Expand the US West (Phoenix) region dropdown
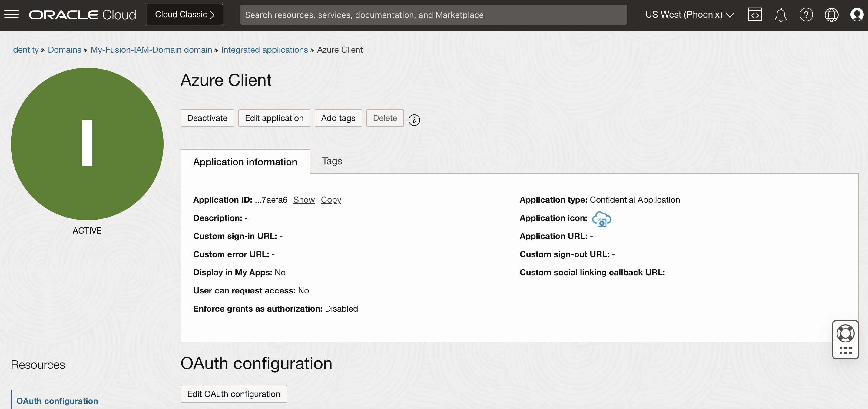Screen dimensions: 868x409 689,15
